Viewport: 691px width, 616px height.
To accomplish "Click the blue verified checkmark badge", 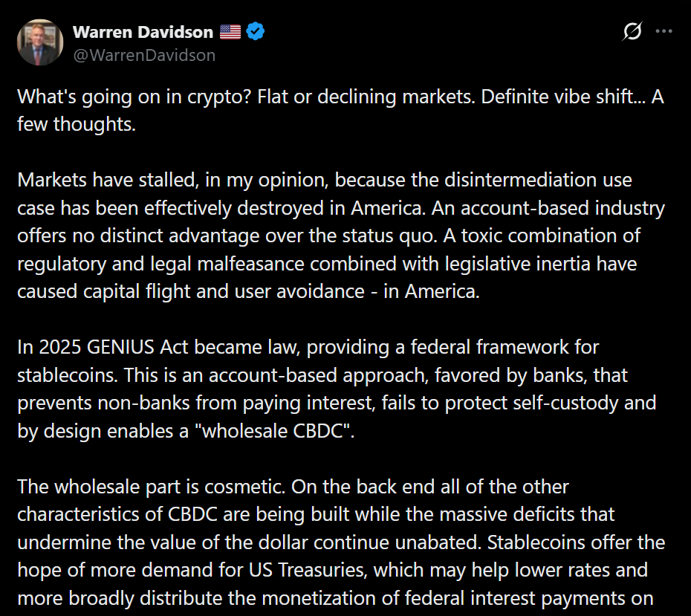I will (x=256, y=32).
